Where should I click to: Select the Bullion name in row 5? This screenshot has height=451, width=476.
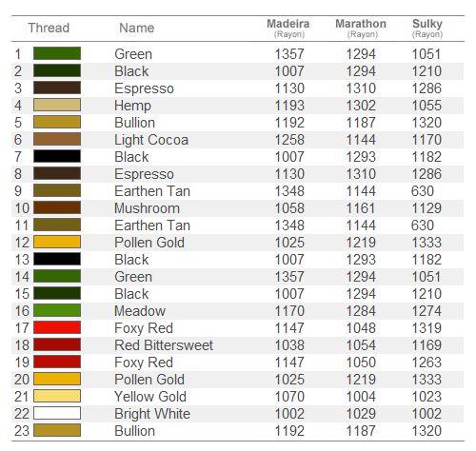135,123
